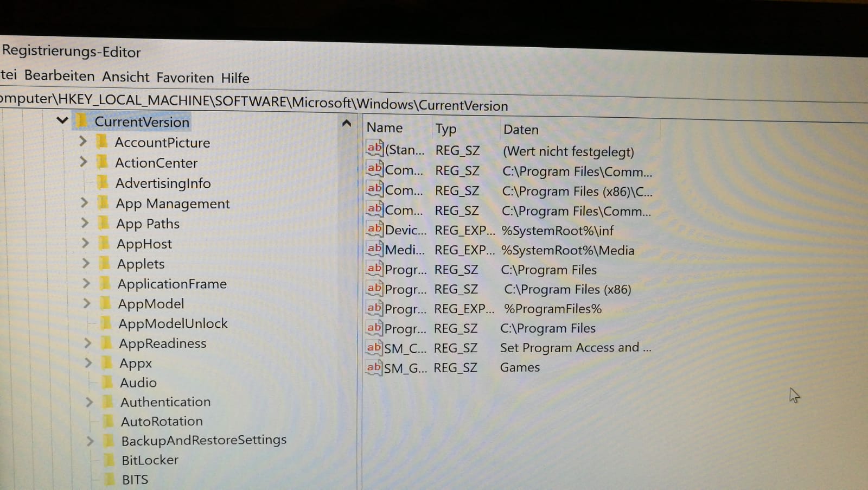868x490 pixels.
Task: Select the BackupAndRestoreSettings key label
Action: coord(204,440)
